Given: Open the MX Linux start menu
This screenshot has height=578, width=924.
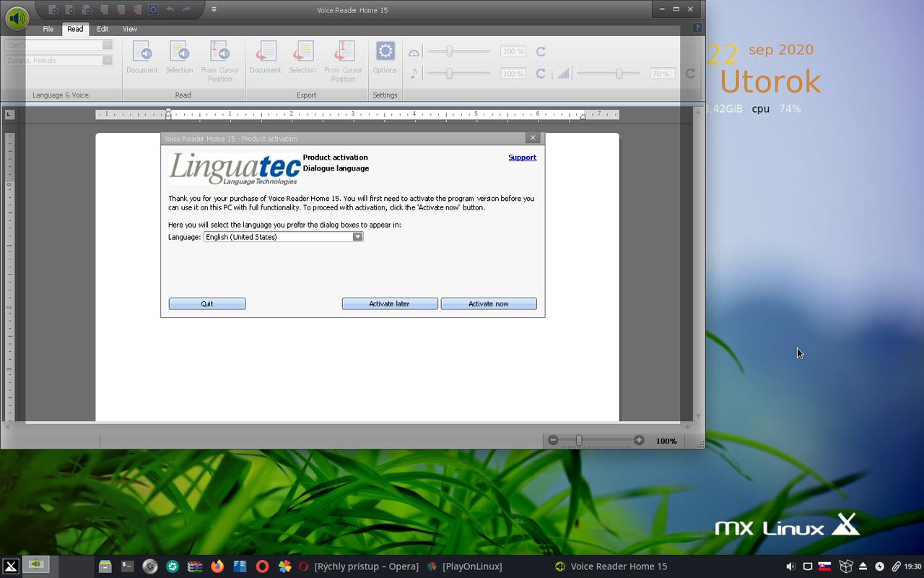Looking at the screenshot, I should click(10, 566).
